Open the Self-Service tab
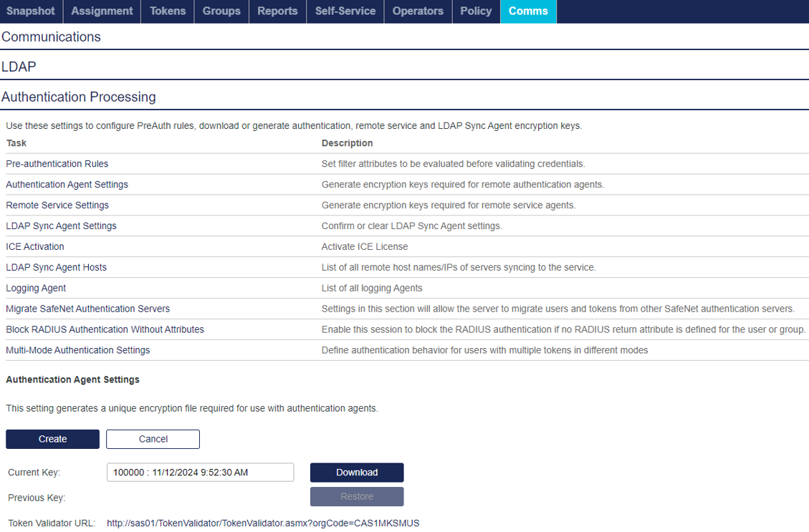Image resolution: width=809 pixels, height=532 pixels. click(x=345, y=11)
